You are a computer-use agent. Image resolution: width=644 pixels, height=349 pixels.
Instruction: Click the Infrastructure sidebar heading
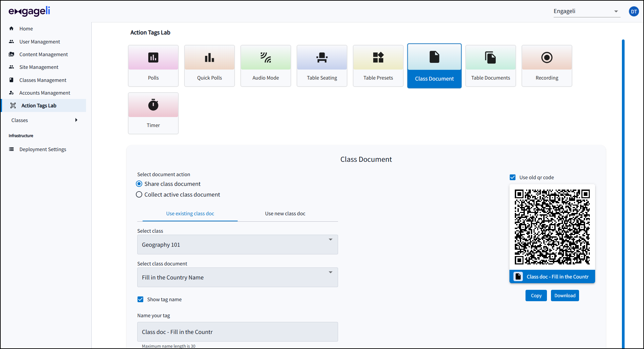(21, 136)
